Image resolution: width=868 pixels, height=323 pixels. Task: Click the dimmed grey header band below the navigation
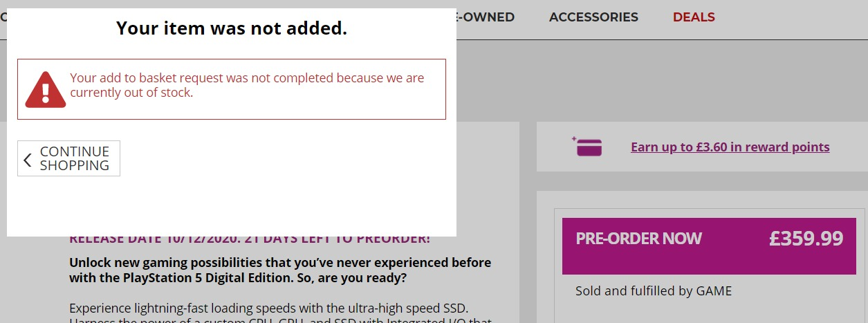coord(657,80)
